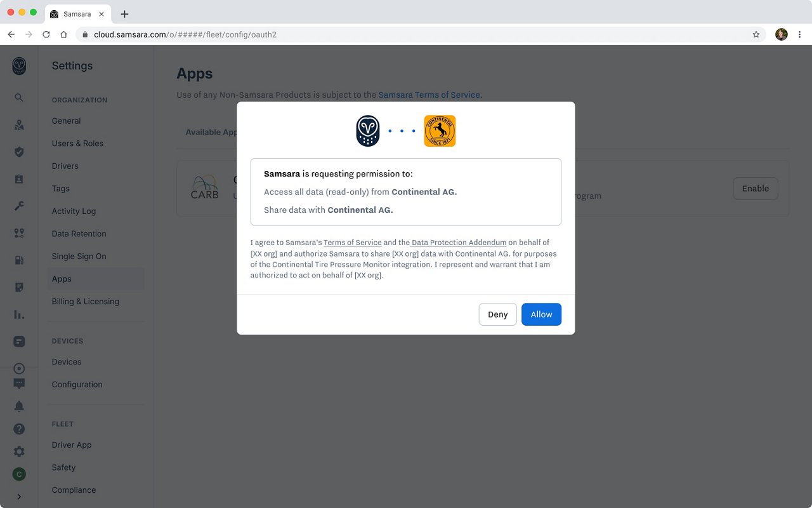Switch to the Available Apps tab
This screenshot has width=812, height=508.
click(x=211, y=132)
